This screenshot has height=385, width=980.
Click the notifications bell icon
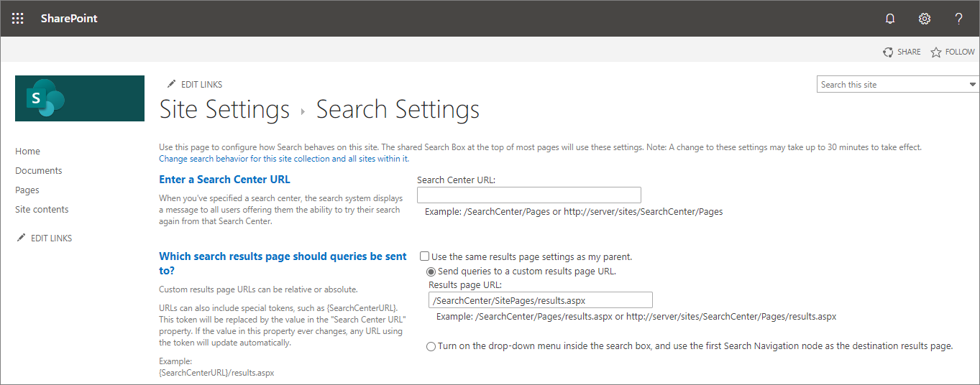coord(890,19)
